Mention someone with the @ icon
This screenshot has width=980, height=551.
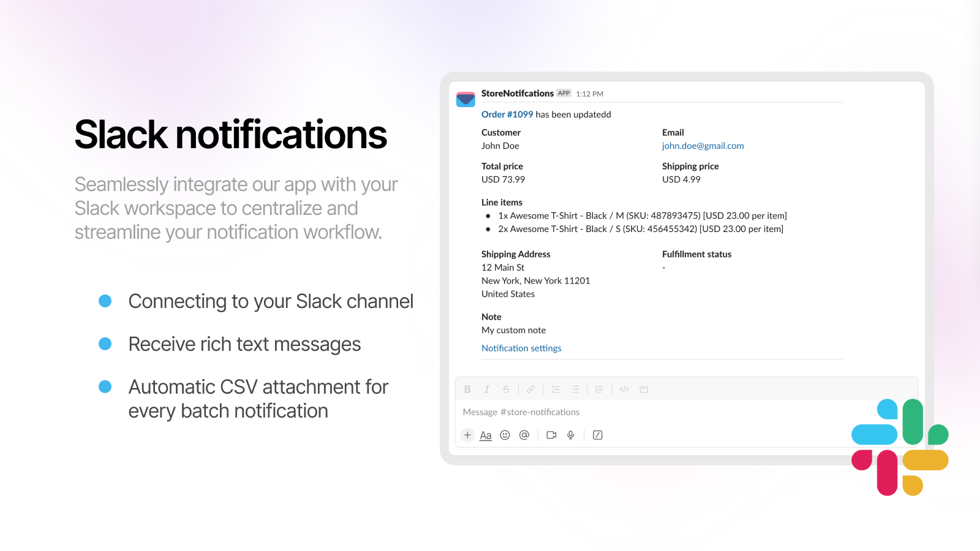tap(524, 435)
